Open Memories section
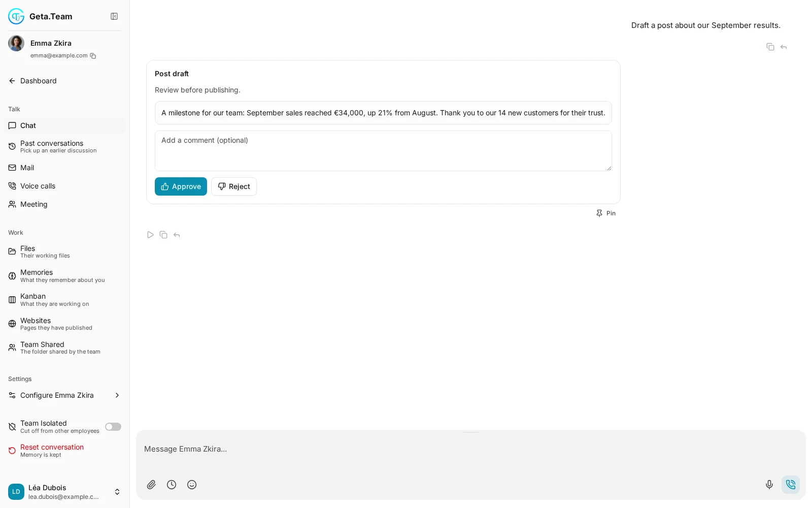This screenshot has height=508, width=812. [x=64, y=276]
